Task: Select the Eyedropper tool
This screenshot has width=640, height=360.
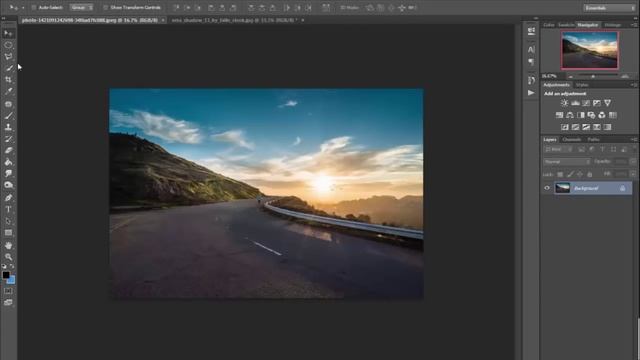Action: pyautogui.click(x=8, y=91)
